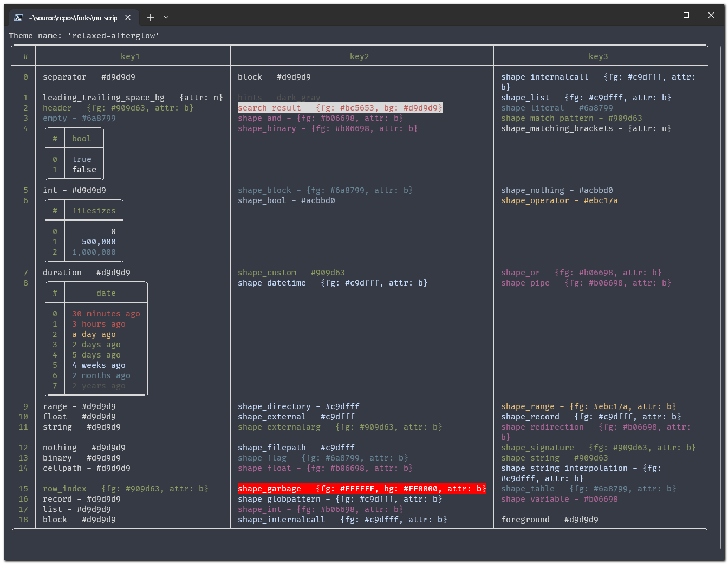Click the 'shape_int' entry
The image size is (728, 564).
(321, 509)
